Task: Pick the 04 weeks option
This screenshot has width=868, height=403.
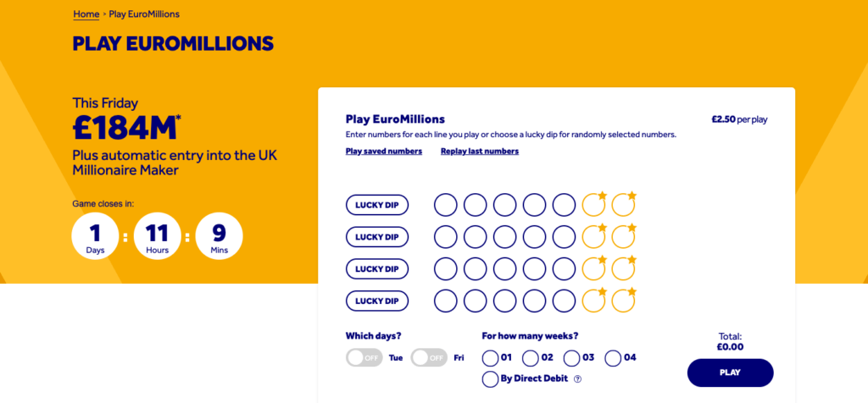Action: coord(613,357)
